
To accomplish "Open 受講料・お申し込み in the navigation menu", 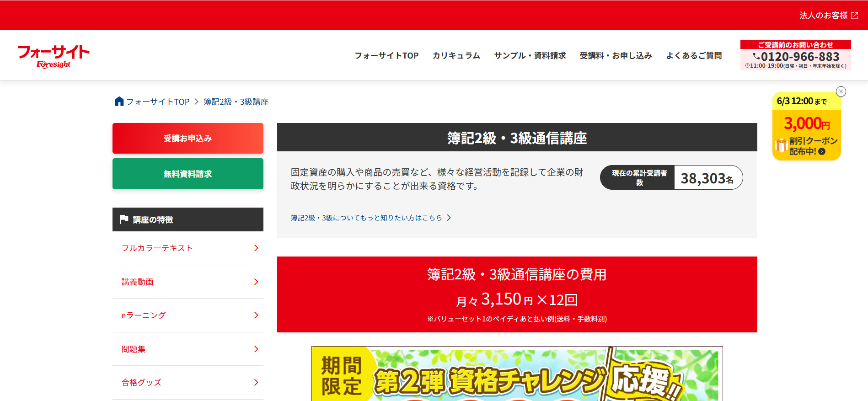I will [x=616, y=55].
